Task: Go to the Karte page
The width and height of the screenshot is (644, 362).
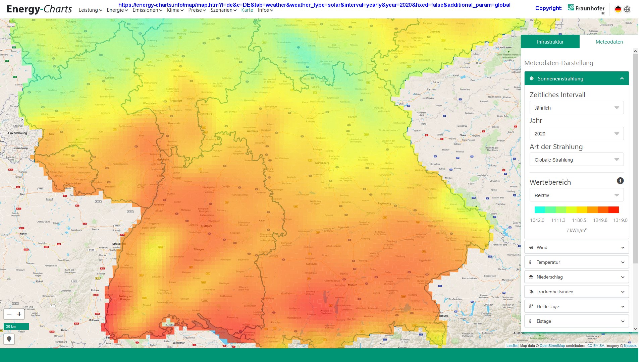Action: [x=247, y=10]
